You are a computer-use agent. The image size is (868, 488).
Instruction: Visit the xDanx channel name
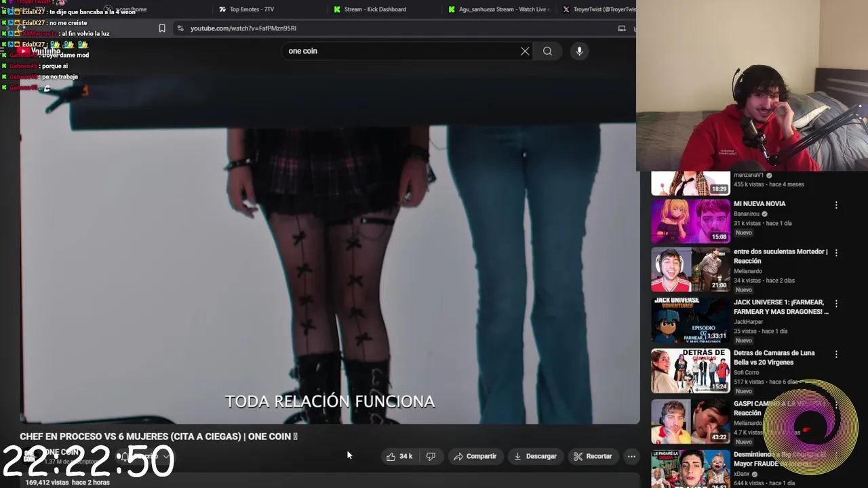coord(741,474)
